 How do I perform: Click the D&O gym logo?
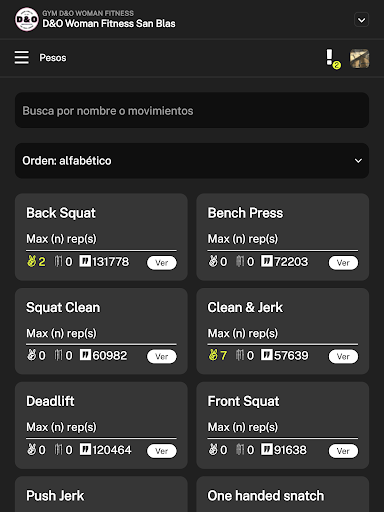(27, 19)
